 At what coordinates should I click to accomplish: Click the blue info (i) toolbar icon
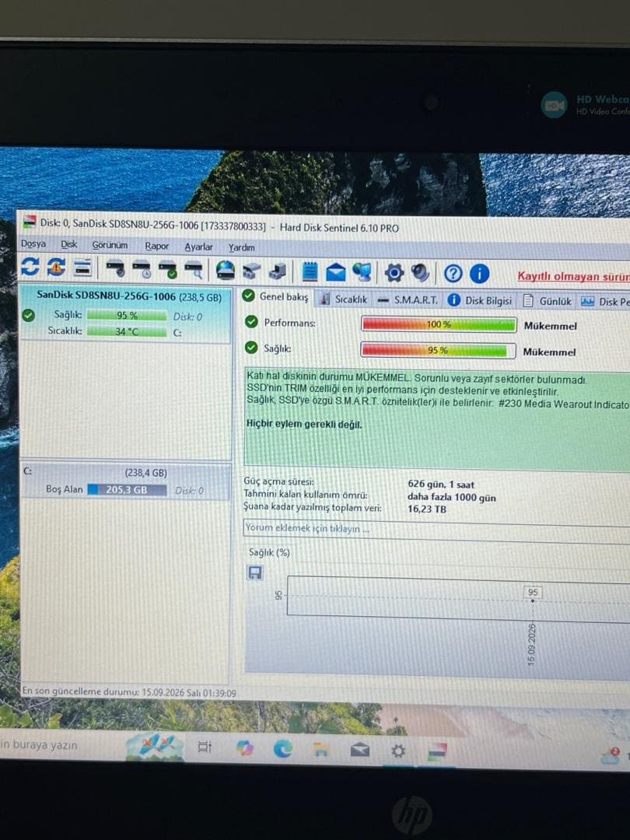pos(479,274)
